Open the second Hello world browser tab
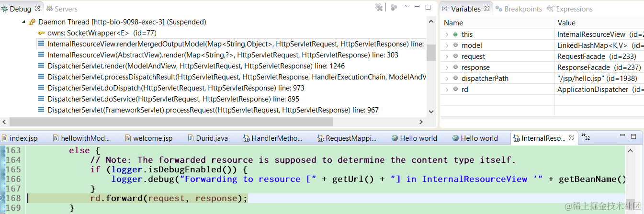This screenshot has width=644, height=214. [x=475, y=138]
